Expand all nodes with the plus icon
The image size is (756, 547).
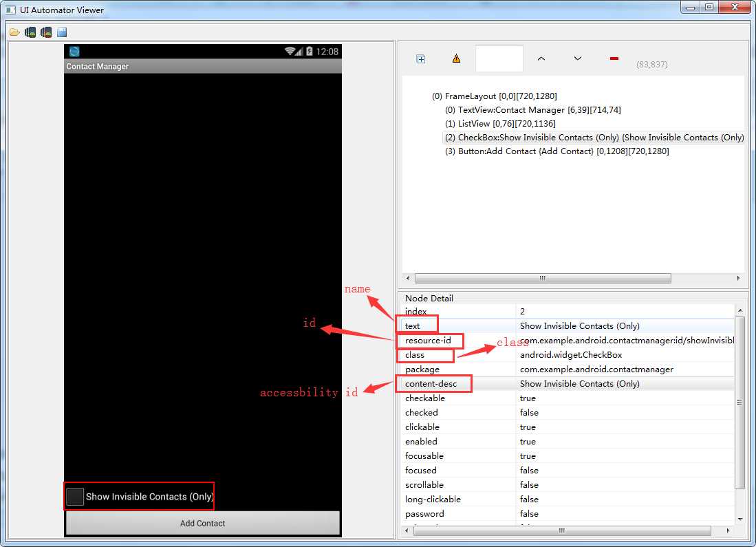421,59
